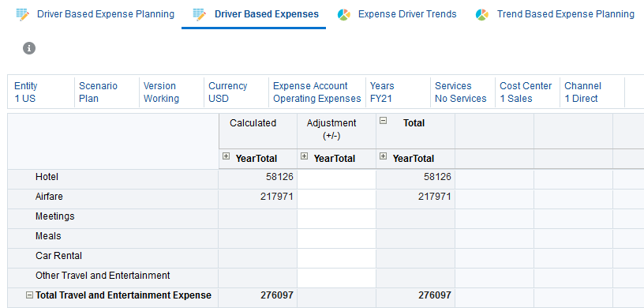Select the Calculated column header
The image size is (644, 308).
pyautogui.click(x=257, y=131)
